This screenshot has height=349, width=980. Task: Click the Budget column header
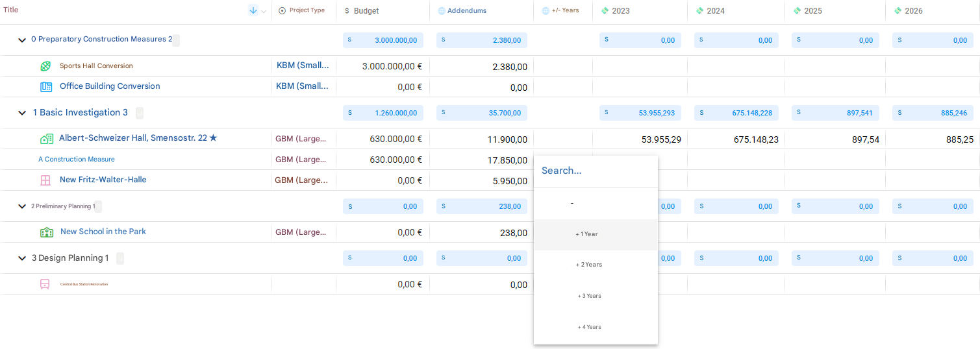click(366, 11)
